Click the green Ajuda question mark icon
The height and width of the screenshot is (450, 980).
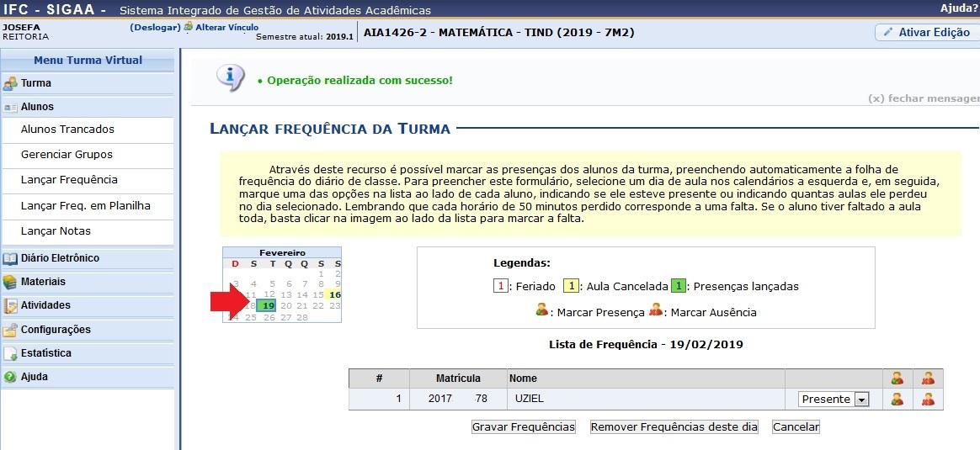tap(9, 377)
